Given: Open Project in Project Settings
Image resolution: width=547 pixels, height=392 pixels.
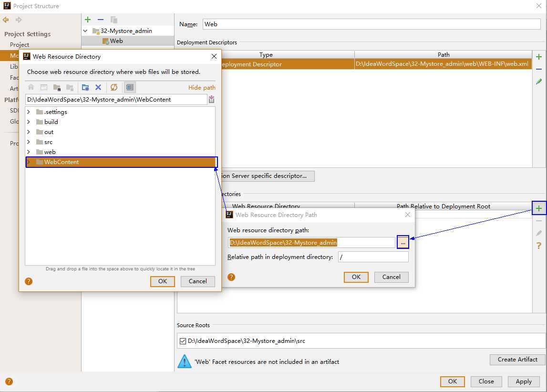Looking at the screenshot, I should pyautogui.click(x=20, y=45).
